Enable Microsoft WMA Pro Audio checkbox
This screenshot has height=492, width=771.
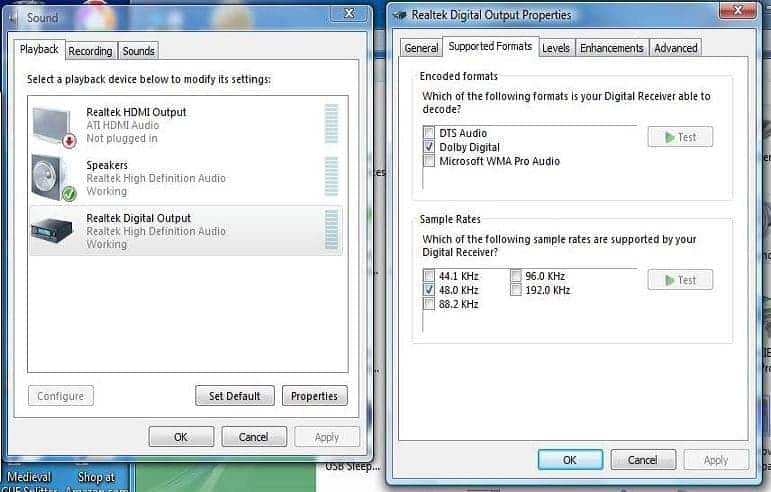[429, 161]
